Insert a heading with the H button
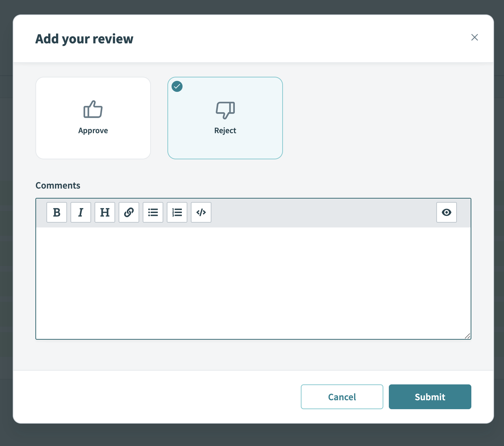504x446 pixels. pos(105,212)
